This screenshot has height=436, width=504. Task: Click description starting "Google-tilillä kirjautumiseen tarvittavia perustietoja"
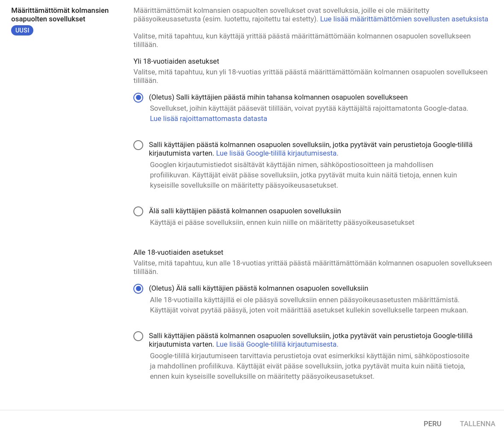[x=309, y=366]
